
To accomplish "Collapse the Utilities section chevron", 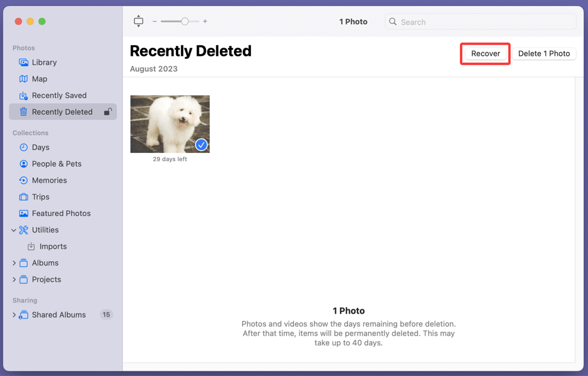I will (13, 229).
